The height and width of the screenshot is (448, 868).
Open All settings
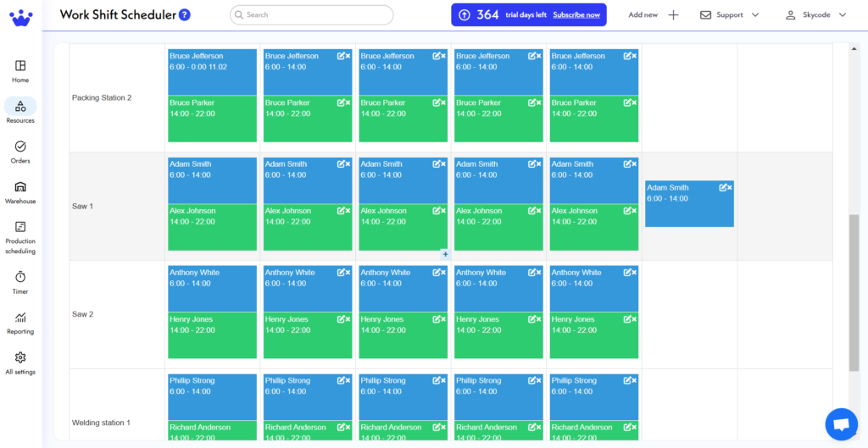click(x=20, y=363)
